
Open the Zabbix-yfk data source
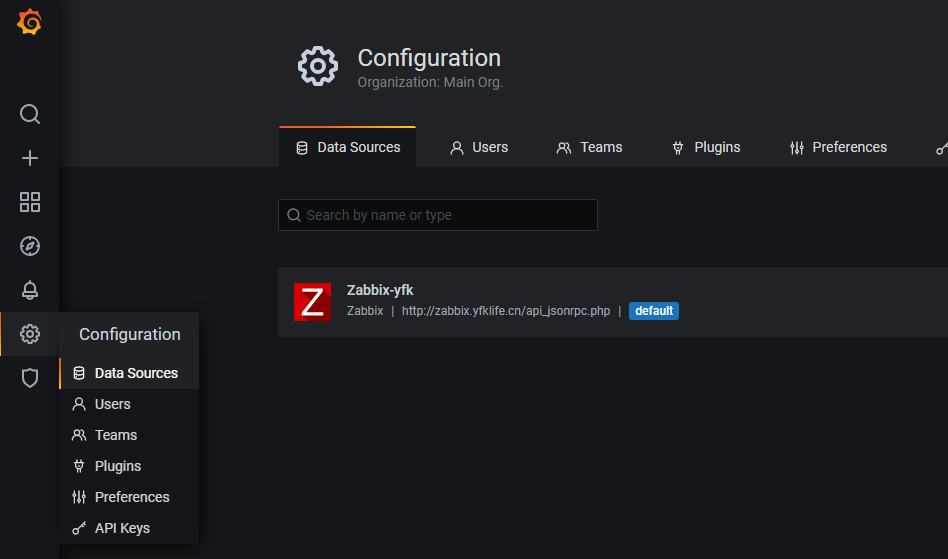click(612, 302)
